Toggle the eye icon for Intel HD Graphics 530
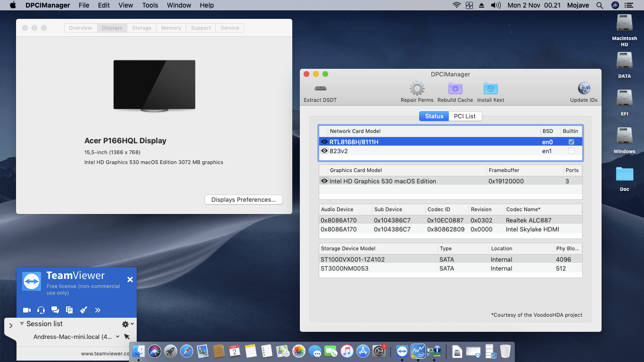644x362 pixels. [324, 181]
